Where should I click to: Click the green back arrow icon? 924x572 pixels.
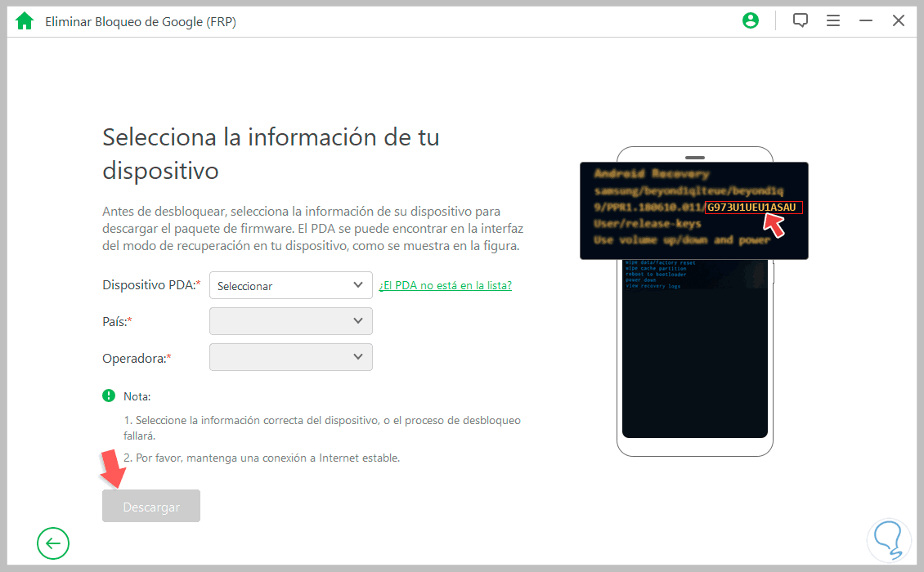(x=52, y=543)
